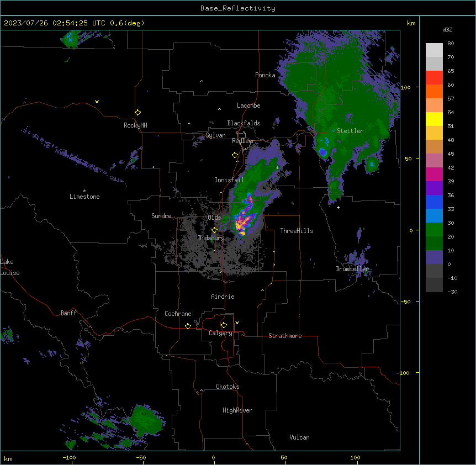Click the Limestone label
This screenshot has height=465, width=476.
pyautogui.click(x=84, y=197)
